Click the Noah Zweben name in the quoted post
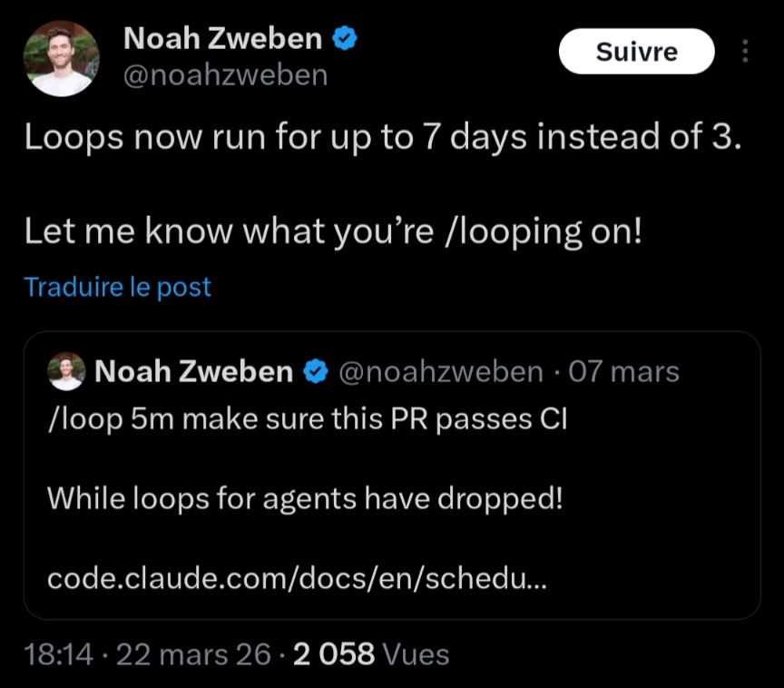The width and height of the screenshot is (784, 688). 193,371
